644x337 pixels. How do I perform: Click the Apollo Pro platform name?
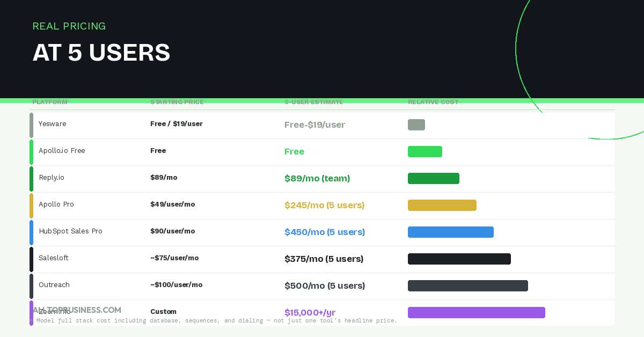pos(56,204)
